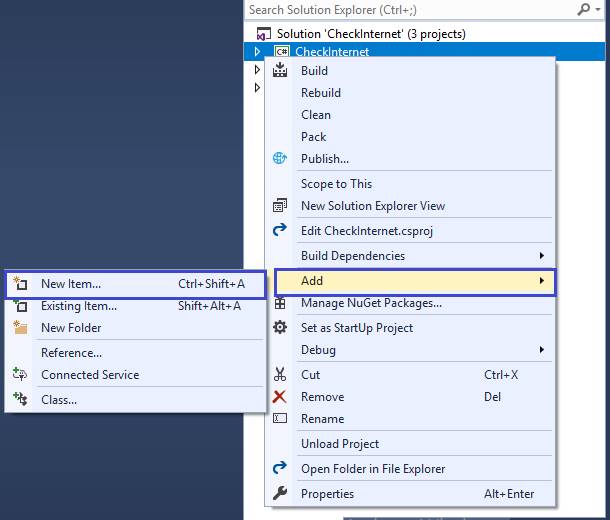Click the C# project icon of CheckInternet
This screenshot has height=520, width=610.
point(282,51)
